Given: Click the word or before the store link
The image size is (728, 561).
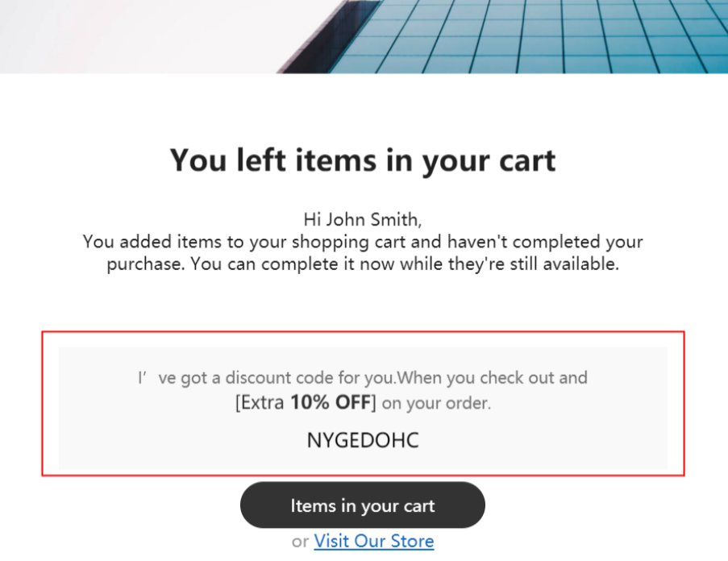Looking at the screenshot, I should tap(300, 542).
